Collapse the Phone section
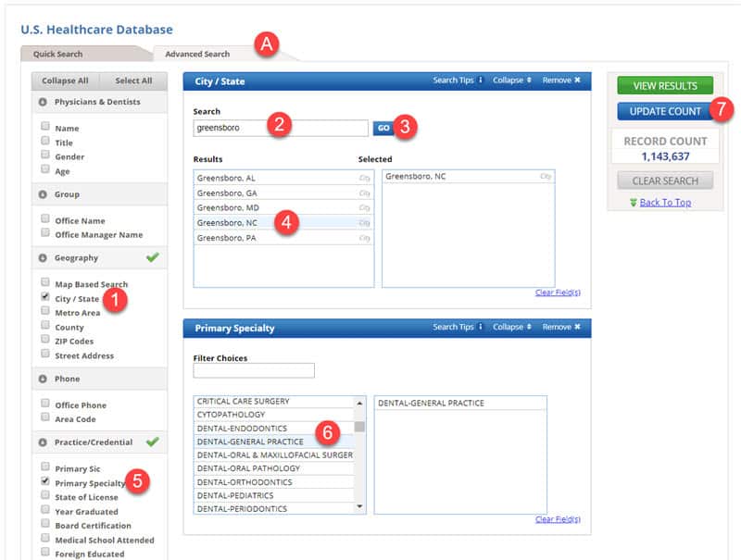Image resolution: width=741 pixels, height=560 pixels. [x=43, y=379]
